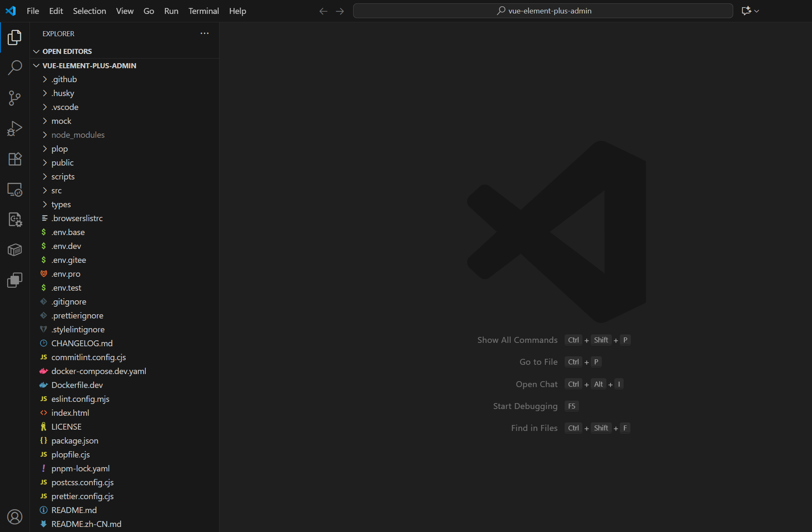Open the index.html file
The image size is (812, 532).
124,413
